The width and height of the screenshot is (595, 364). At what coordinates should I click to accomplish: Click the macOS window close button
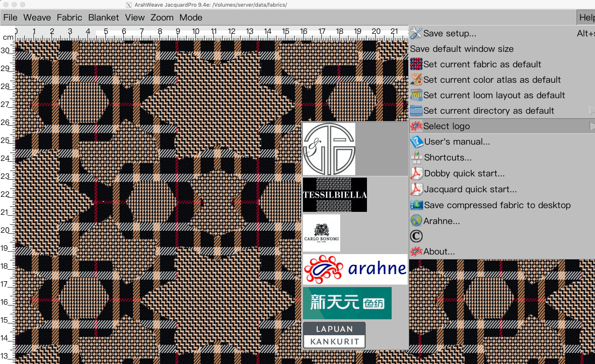pos(5,5)
